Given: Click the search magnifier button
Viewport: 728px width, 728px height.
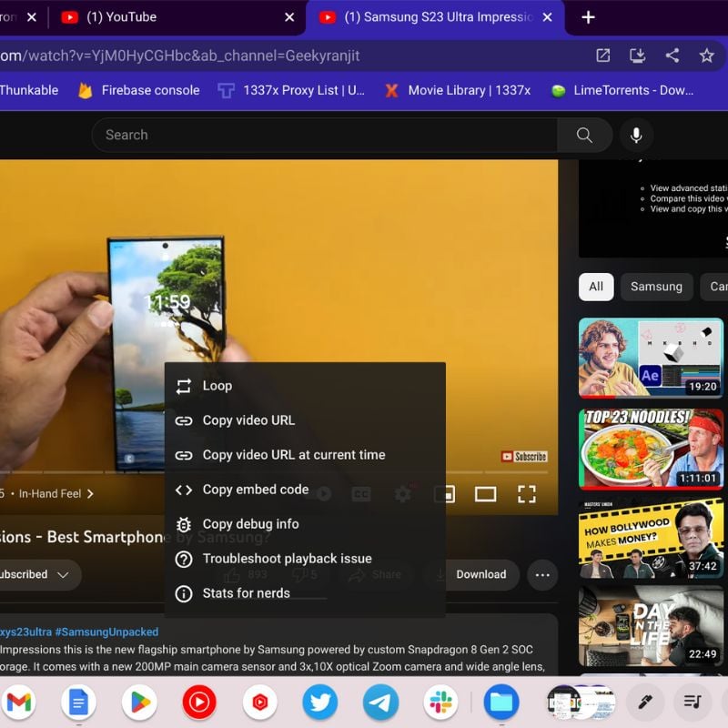Looking at the screenshot, I should click(x=584, y=135).
